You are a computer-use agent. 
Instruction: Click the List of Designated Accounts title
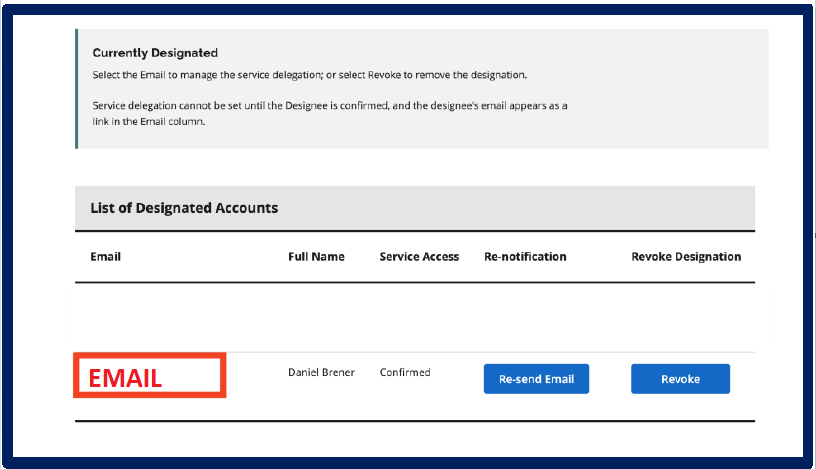coord(184,208)
